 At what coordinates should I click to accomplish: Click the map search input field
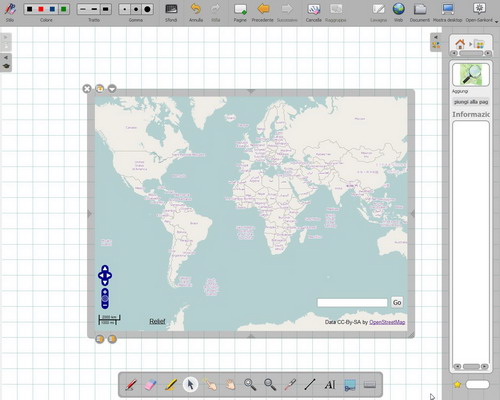(x=352, y=303)
